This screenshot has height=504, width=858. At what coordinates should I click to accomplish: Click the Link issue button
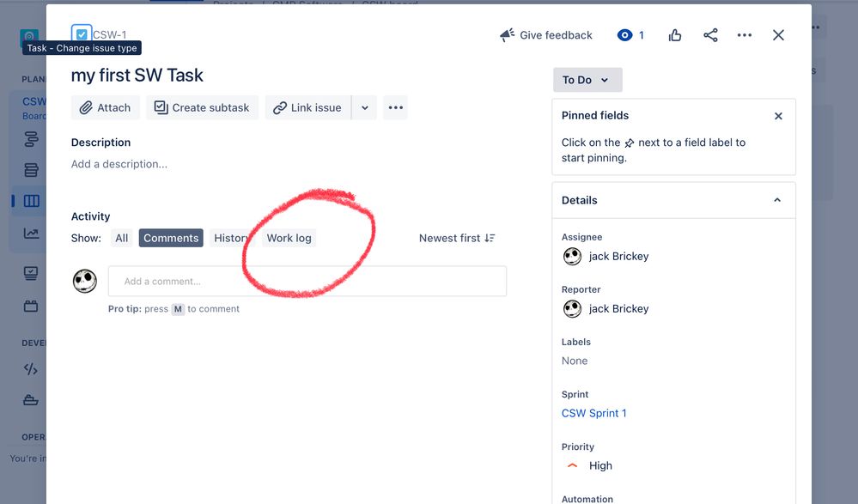pyautogui.click(x=307, y=108)
